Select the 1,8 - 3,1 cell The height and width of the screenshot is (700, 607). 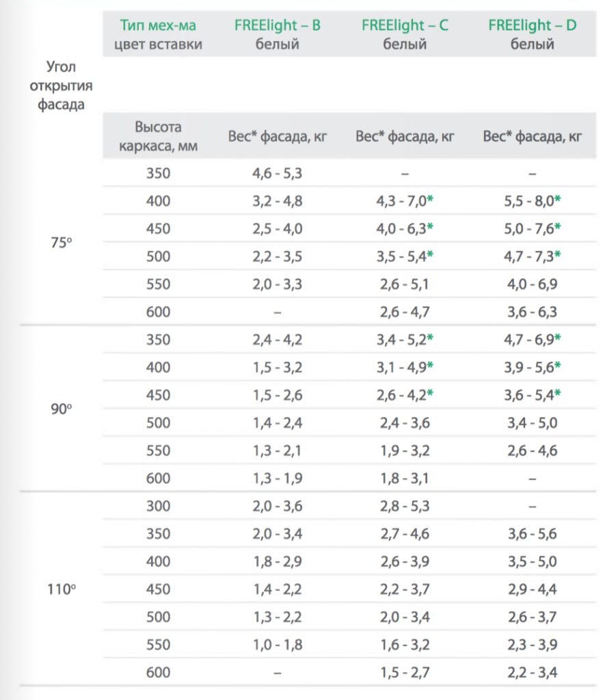(405, 479)
